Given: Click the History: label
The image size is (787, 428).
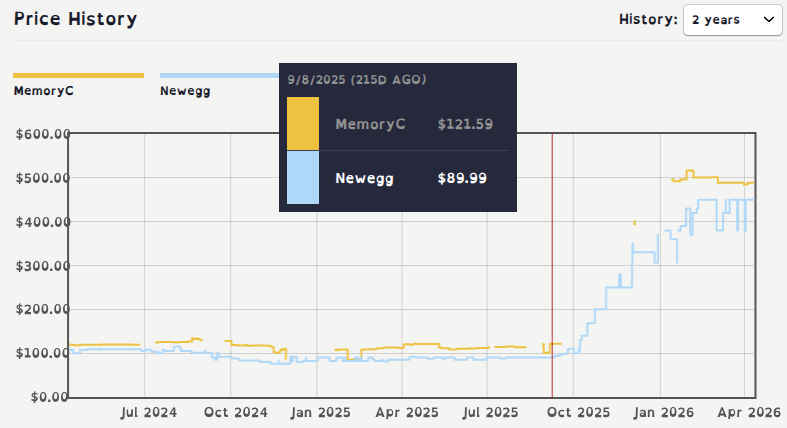Looking at the screenshot, I should 648,20.
